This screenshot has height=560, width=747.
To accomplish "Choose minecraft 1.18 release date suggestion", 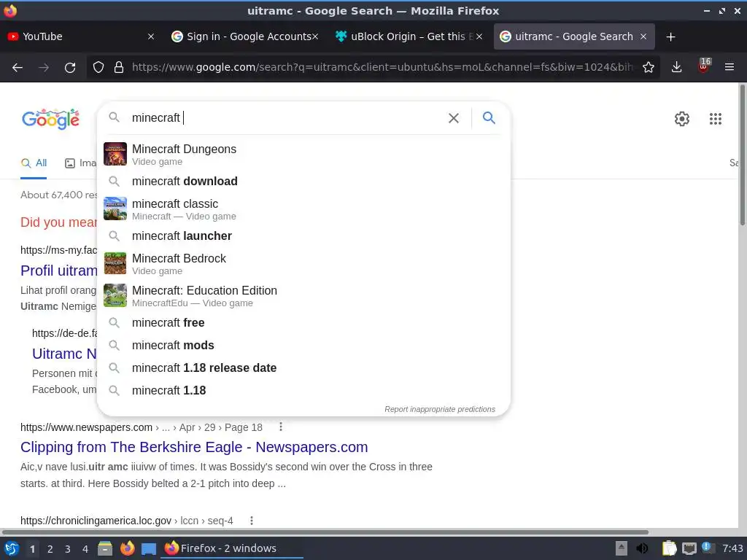I will pyautogui.click(x=303, y=368).
